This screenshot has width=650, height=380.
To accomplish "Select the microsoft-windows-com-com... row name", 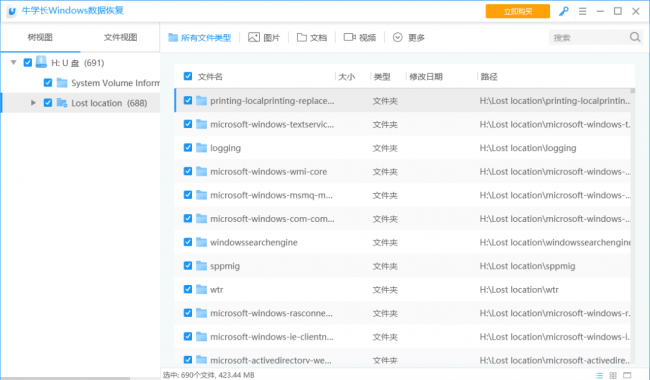I will click(272, 219).
